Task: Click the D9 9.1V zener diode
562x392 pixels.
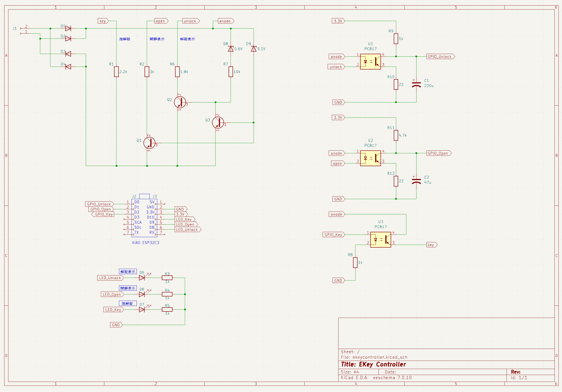Action: tap(254, 49)
